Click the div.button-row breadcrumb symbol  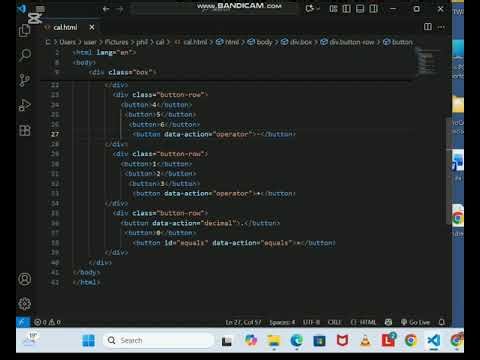point(347,42)
